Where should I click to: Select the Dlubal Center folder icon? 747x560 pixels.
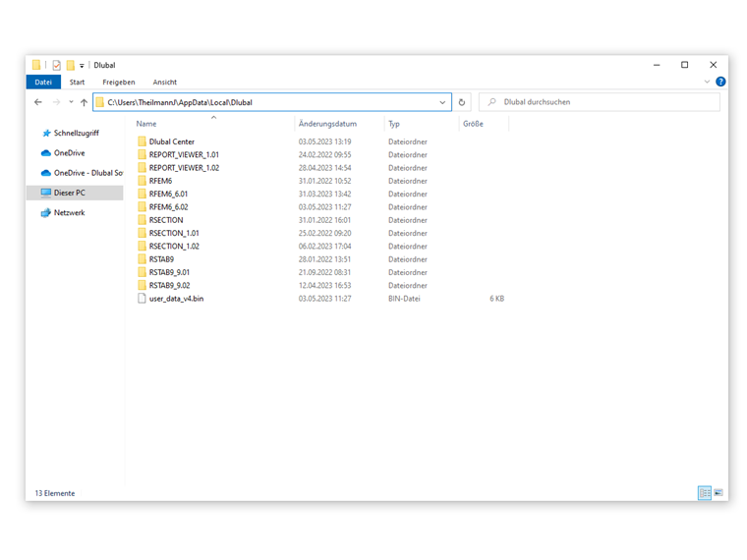click(142, 141)
